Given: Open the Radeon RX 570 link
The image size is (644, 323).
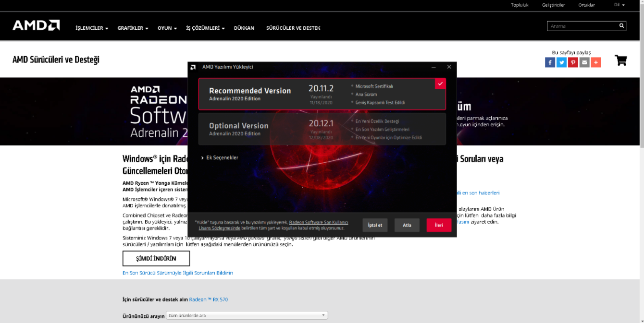Looking at the screenshot, I should pyautogui.click(x=209, y=299).
